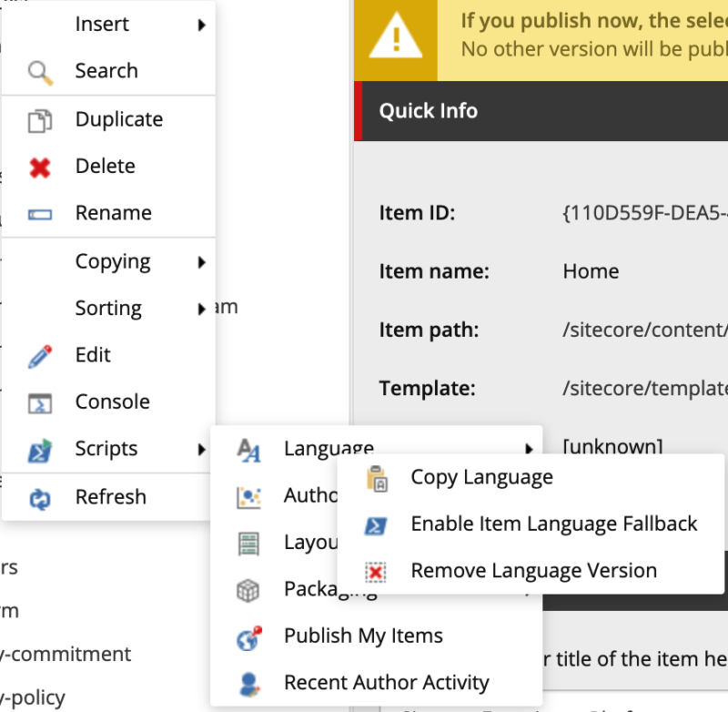Open the privacy-policy item

(33, 697)
